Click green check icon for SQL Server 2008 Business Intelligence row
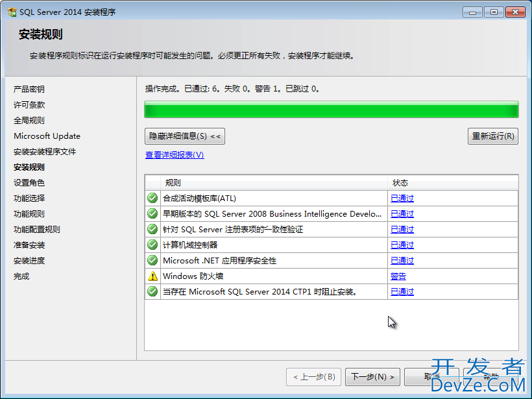 pos(152,213)
